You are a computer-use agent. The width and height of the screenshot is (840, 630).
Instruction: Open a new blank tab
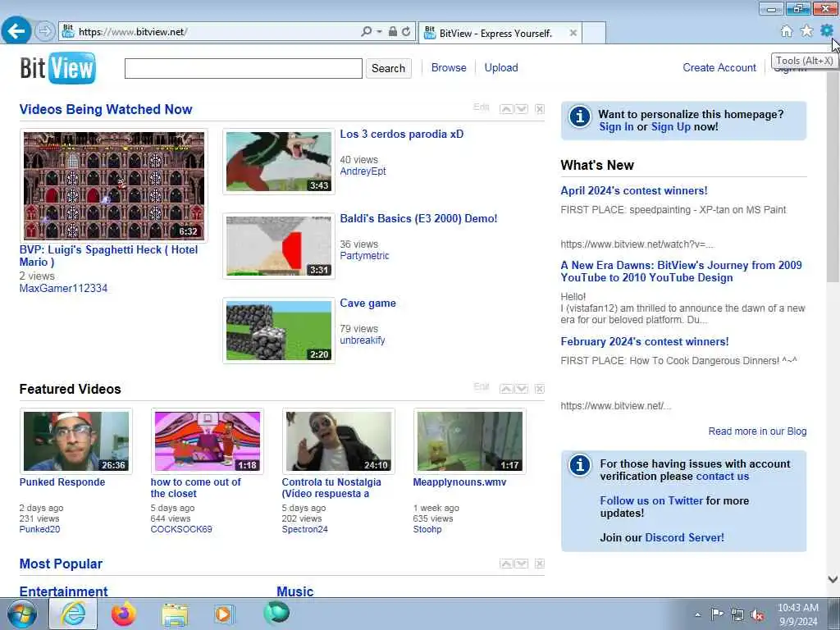pyautogui.click(x=594, y=33)
